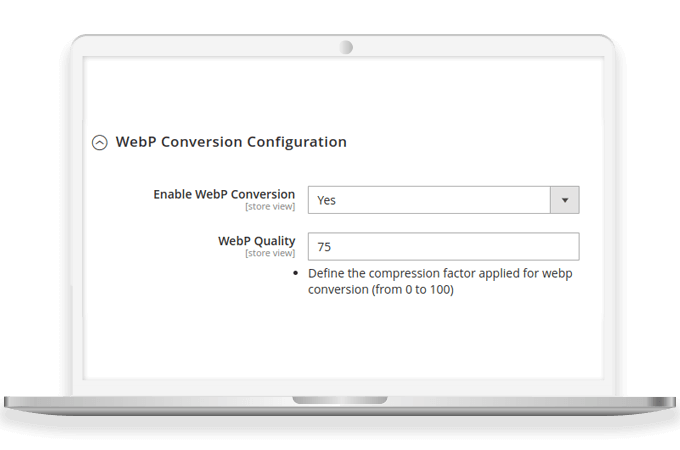Click the 'WebP Quality' label

coord(256,241)
